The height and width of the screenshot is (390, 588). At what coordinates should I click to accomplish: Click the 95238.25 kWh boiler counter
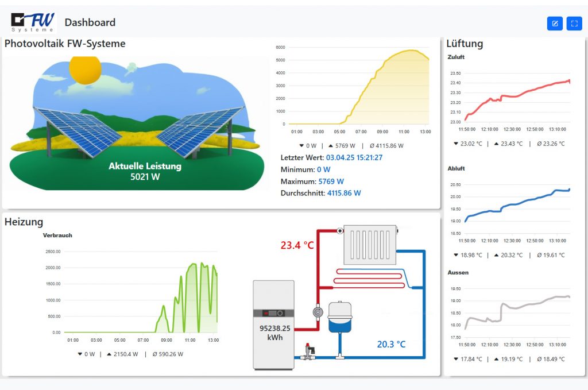point(275,333)
